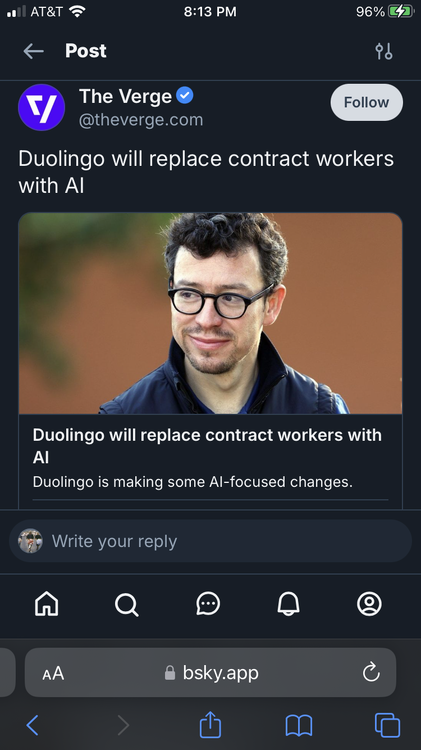Open Safari bookmarks book icon
The image size is (421, 750).
coord(299,726)
